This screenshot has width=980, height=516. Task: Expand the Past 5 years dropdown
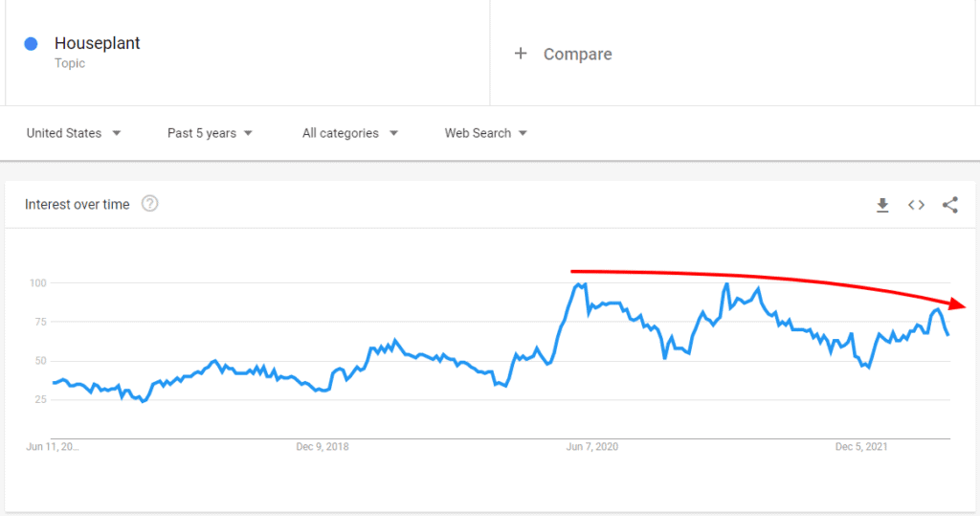click(x=210, y=133)
